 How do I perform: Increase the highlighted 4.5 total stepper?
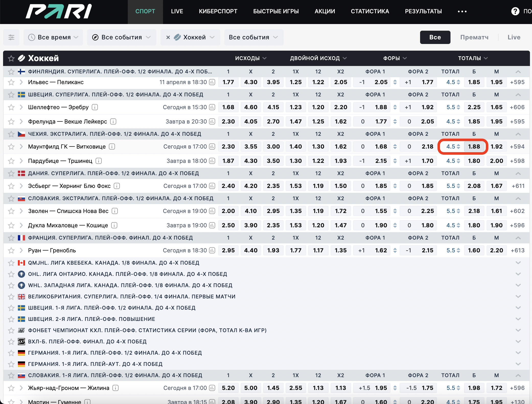click(x=459, y=145)
